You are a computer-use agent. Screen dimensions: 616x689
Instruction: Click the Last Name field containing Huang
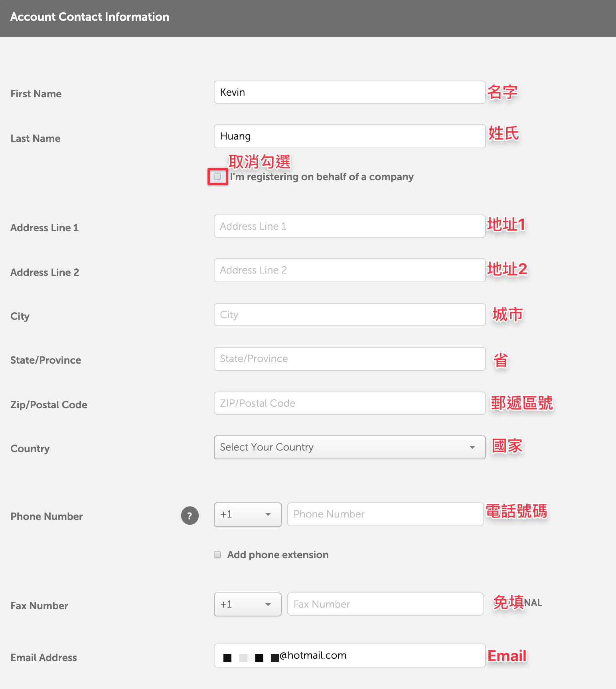coord(349,136)
